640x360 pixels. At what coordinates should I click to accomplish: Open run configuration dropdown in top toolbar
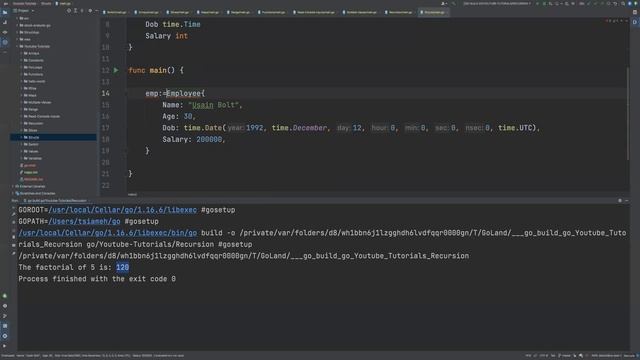pyautogui.click(x=497, y=3)
